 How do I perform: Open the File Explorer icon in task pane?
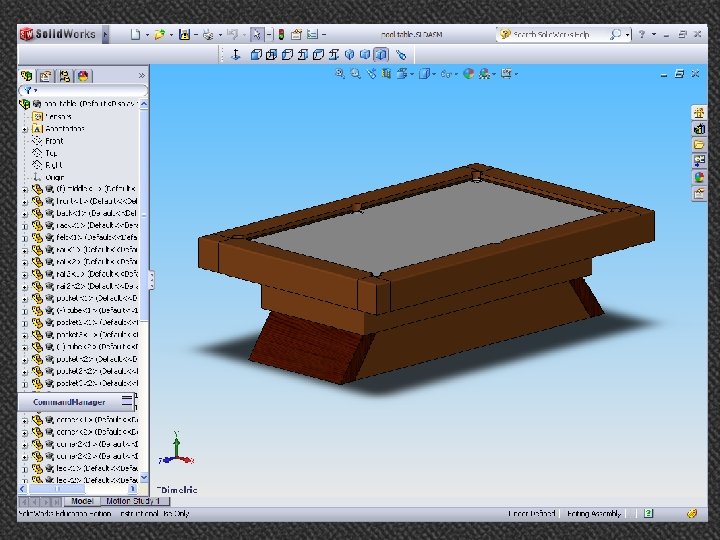700,144
